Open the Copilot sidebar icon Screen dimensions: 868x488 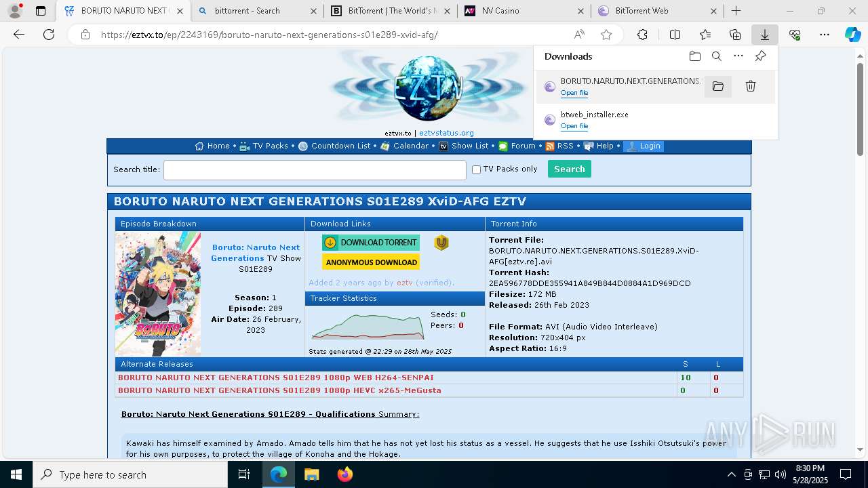point(852,35)
